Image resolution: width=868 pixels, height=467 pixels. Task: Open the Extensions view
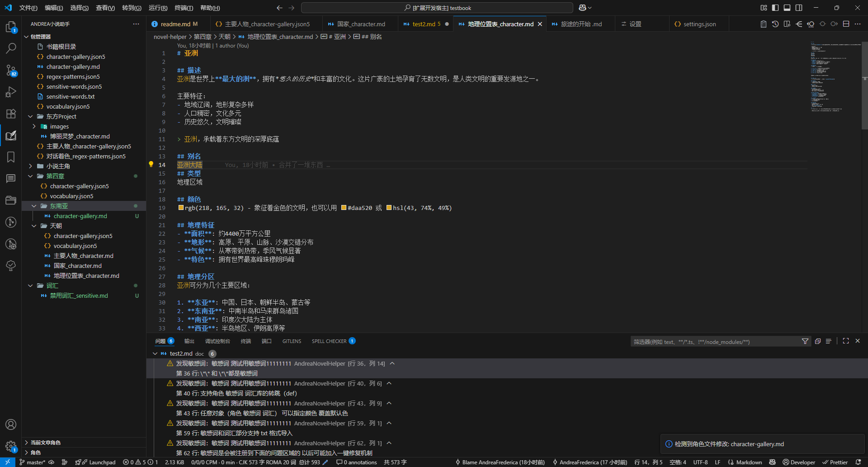click(11, 114)
